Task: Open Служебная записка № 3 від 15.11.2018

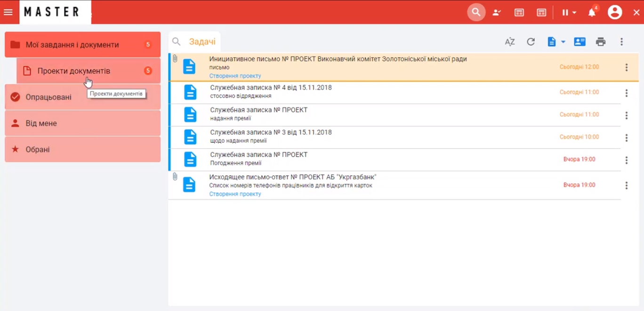Action: point(394,137)
